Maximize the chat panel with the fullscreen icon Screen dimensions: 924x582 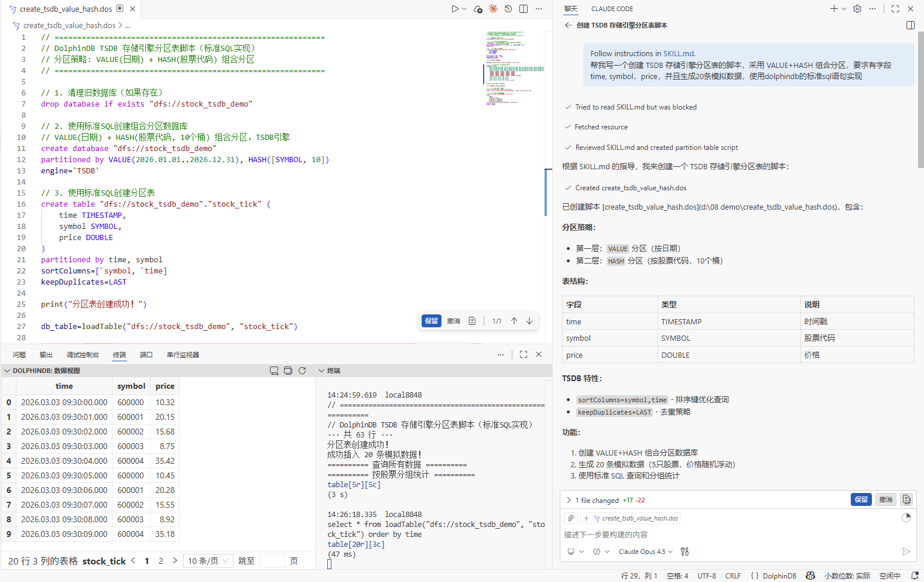pos(895,9)
